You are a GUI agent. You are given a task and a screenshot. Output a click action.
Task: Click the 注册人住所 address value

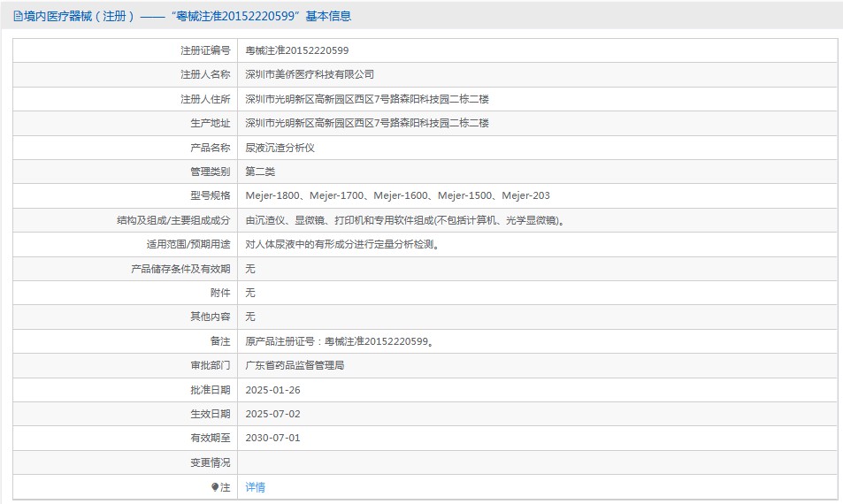click(367, 99)
